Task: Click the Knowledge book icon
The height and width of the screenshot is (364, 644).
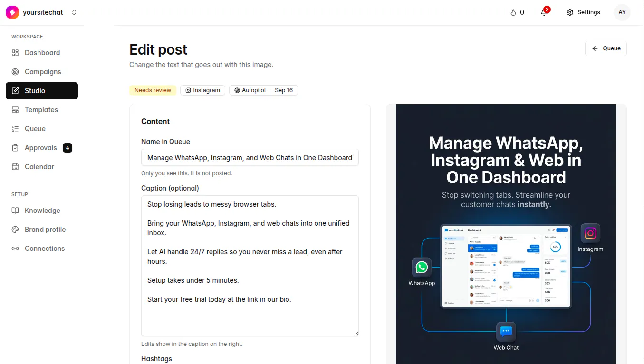Action: (x=15, y=211)
